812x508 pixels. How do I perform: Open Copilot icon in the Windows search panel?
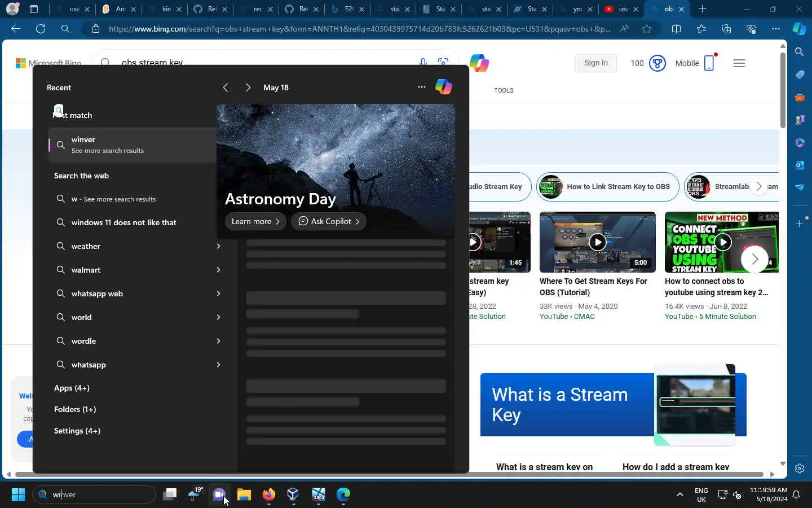(444, 87)
